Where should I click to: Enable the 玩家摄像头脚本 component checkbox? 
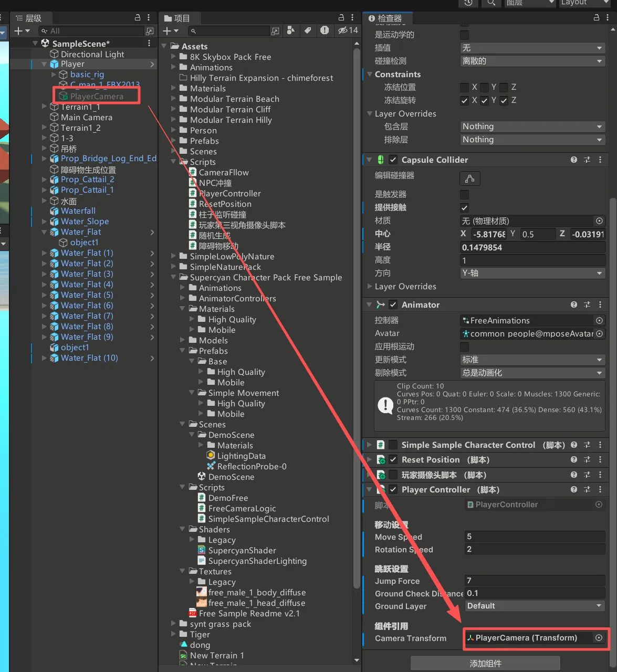[x=393, y=475]
